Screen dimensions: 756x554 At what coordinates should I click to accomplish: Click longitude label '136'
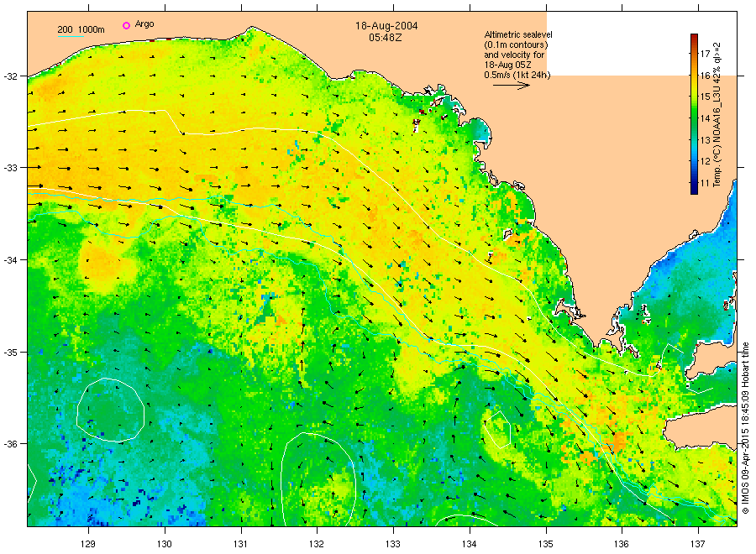point(622,544)
